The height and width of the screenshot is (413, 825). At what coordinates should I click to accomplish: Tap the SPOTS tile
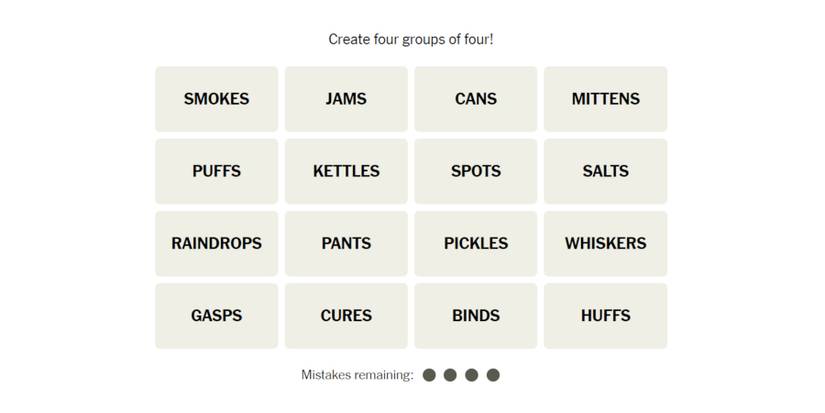click(x=476, y=171)
